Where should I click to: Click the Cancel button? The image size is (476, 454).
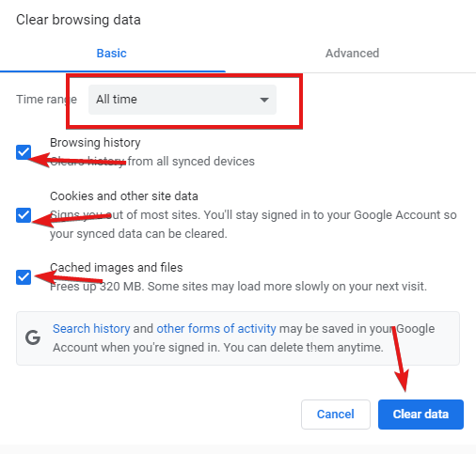tap(336, 415)
